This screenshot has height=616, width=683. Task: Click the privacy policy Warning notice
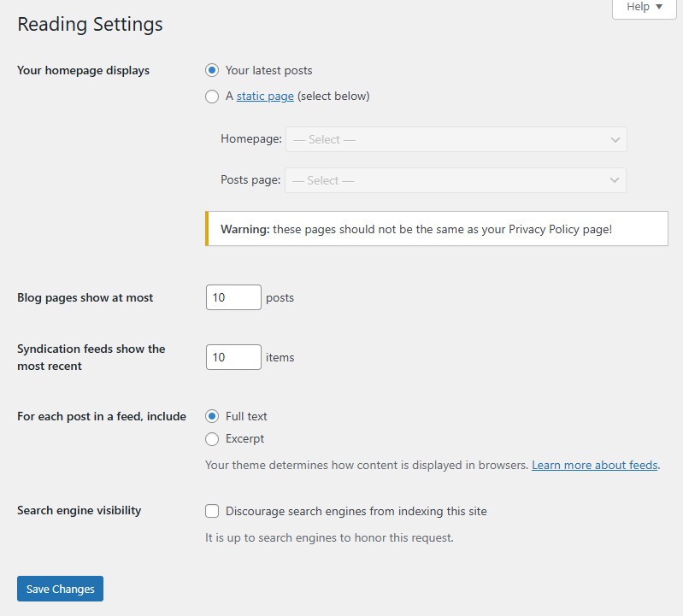[x=437, y=229]
